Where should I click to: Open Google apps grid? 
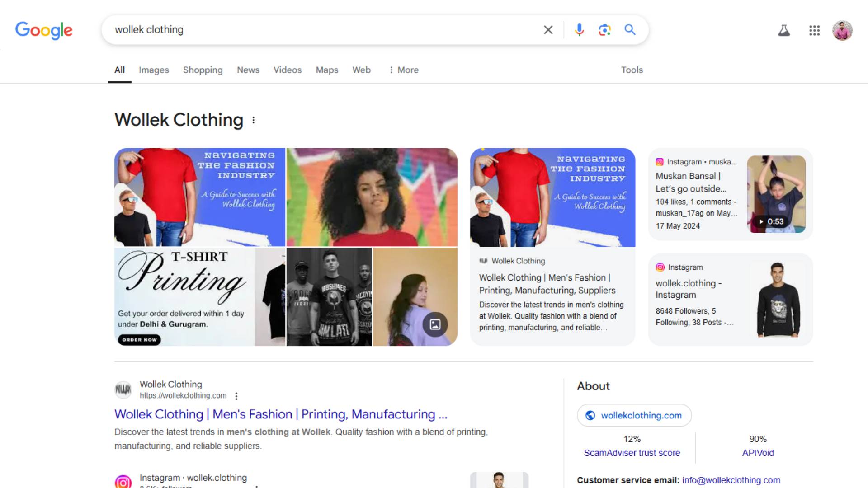pos(814,30)
